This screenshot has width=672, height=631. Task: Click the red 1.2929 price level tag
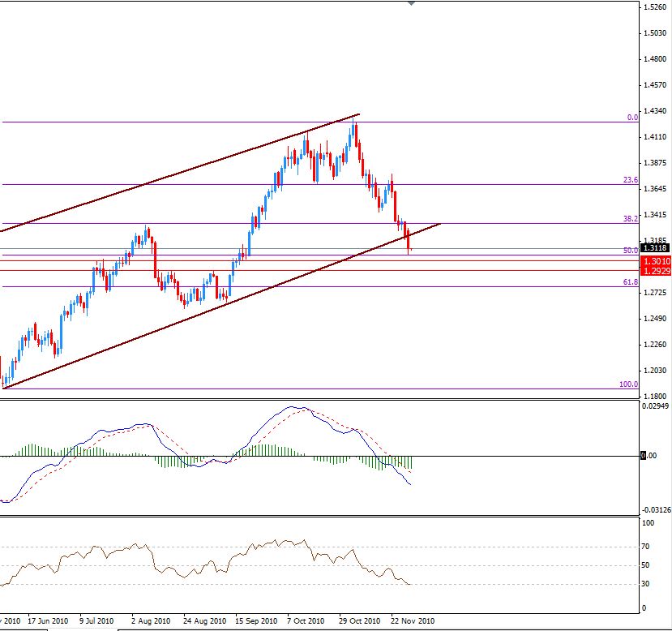click(x=654, y=270)
